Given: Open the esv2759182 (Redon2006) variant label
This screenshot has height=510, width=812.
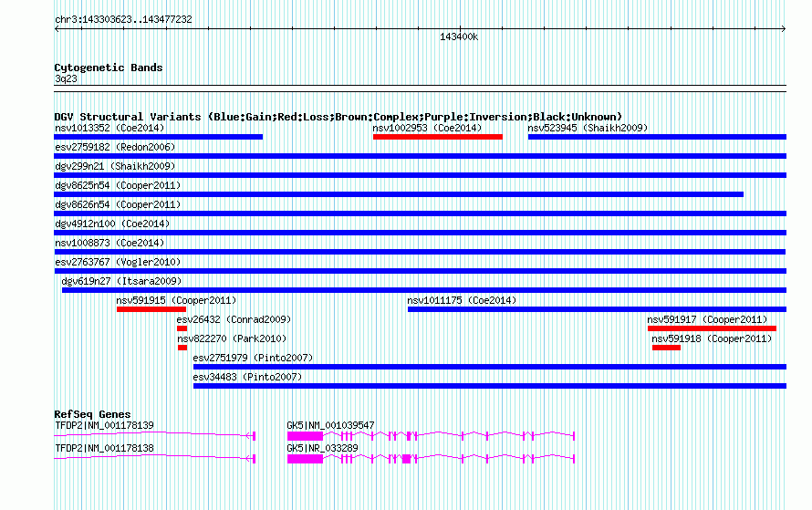Looking at the screenshot, I should point(115,147).
